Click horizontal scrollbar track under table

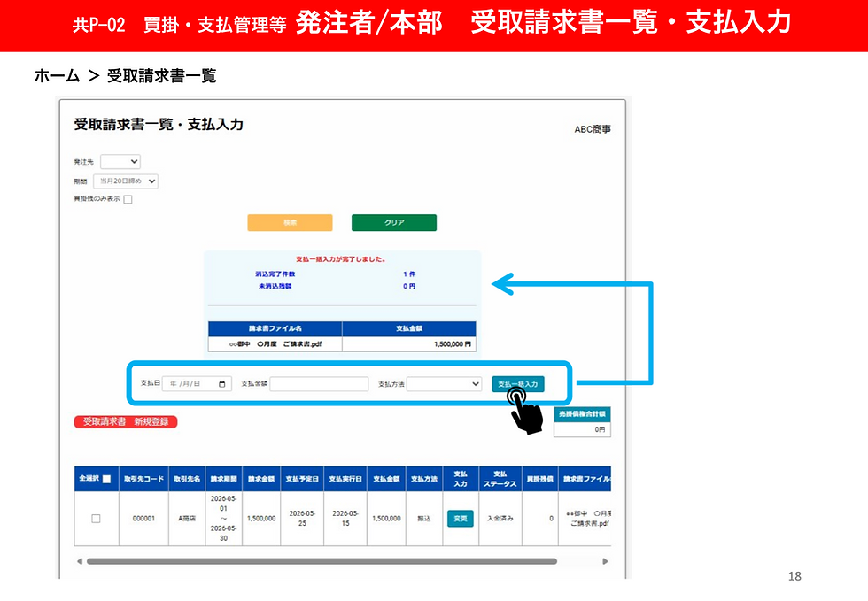pos(322,561)
